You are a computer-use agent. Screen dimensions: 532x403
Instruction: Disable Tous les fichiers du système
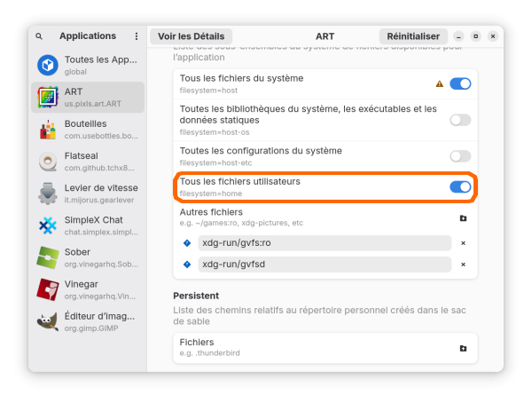(x=460, y=84)
